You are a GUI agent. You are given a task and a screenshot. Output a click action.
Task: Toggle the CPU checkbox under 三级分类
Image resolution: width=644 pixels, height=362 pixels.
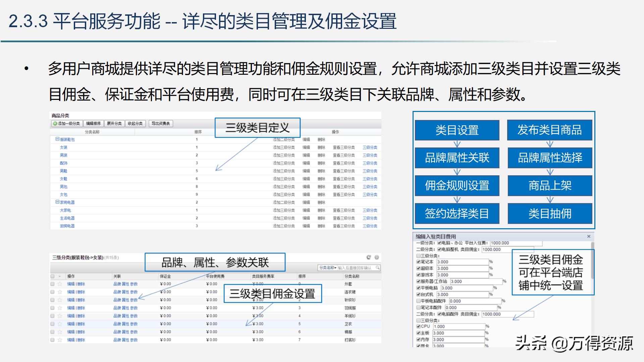[418, 326]
